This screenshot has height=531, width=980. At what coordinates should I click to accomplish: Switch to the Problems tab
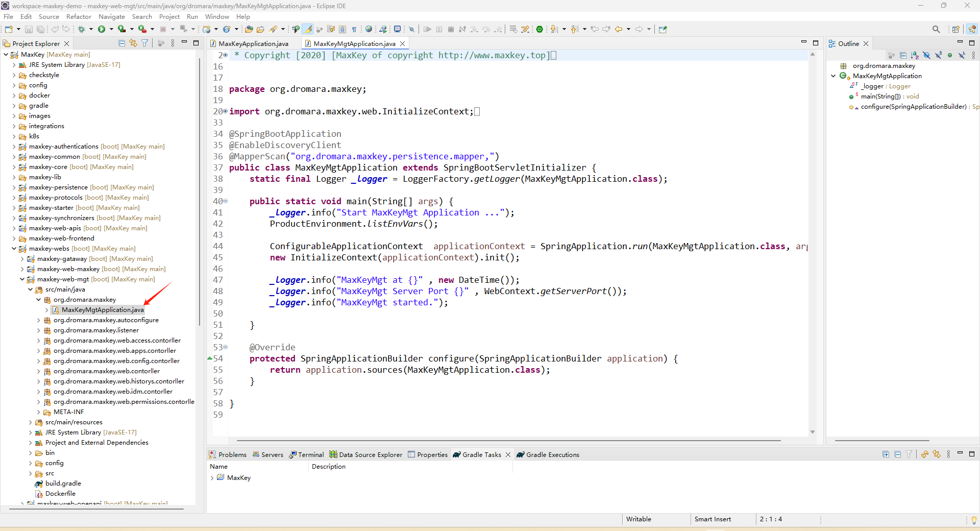point(228,454)
